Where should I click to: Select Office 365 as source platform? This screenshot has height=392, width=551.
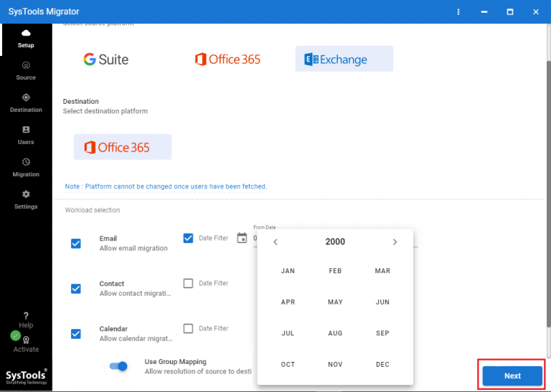click(x=227, y=59)
